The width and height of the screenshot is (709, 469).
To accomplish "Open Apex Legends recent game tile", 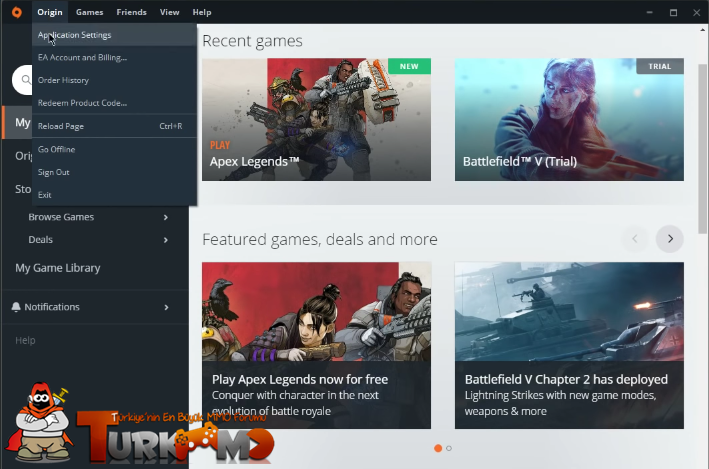I will tap(317, 119).
